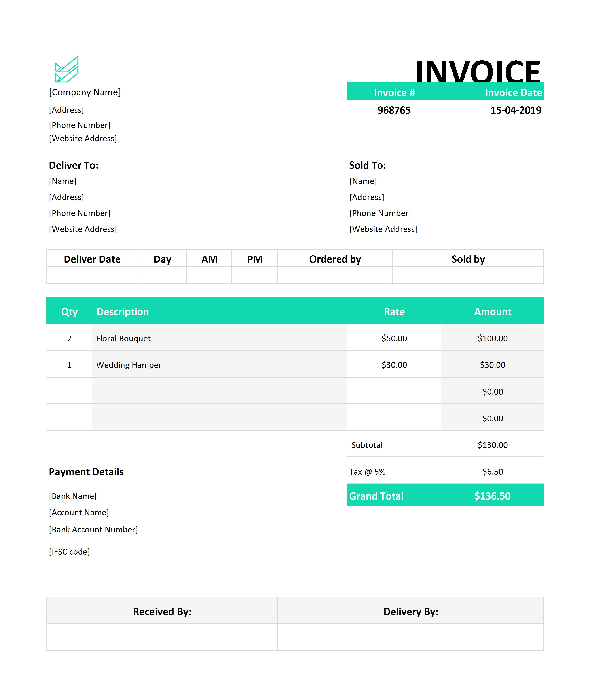Click the empty box under Delivery By:
The image size is (590, 700).
(x=411, y=637)
